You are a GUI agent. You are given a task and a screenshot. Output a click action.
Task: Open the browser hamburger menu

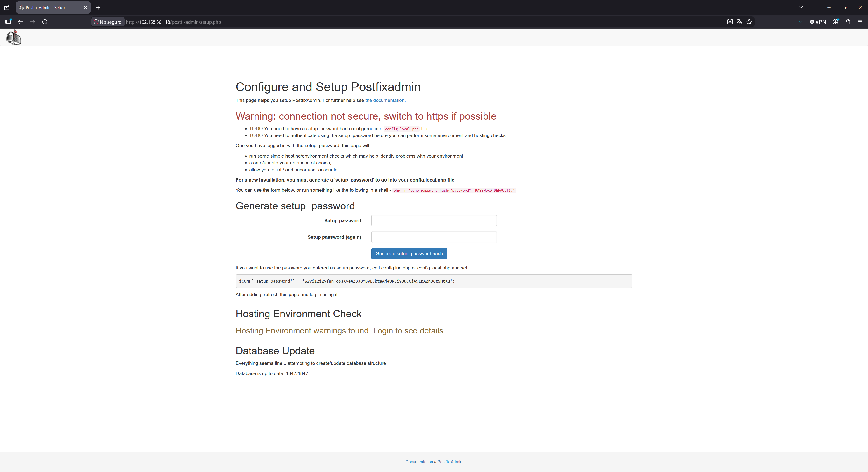860,22
